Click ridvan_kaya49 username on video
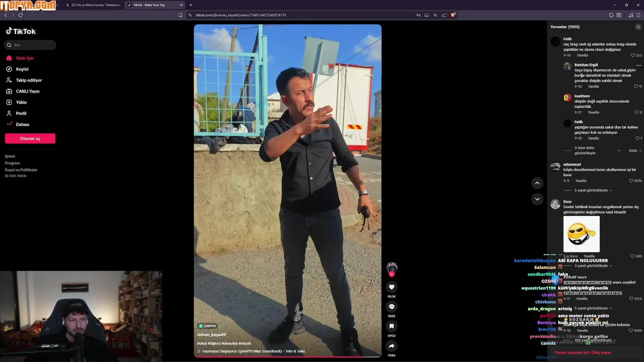The height and width of the screenshot is (362, 644). [x=211, y=335]
